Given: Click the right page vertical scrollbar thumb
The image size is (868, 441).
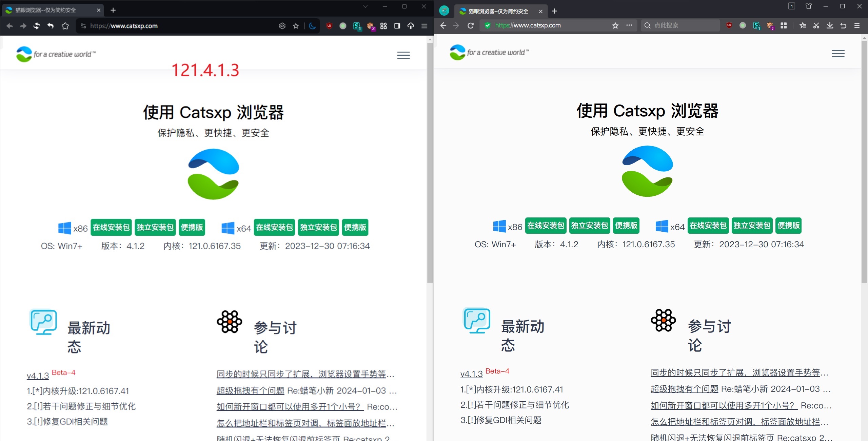Looking at the screenshot, I should click(x=864, y=162).
